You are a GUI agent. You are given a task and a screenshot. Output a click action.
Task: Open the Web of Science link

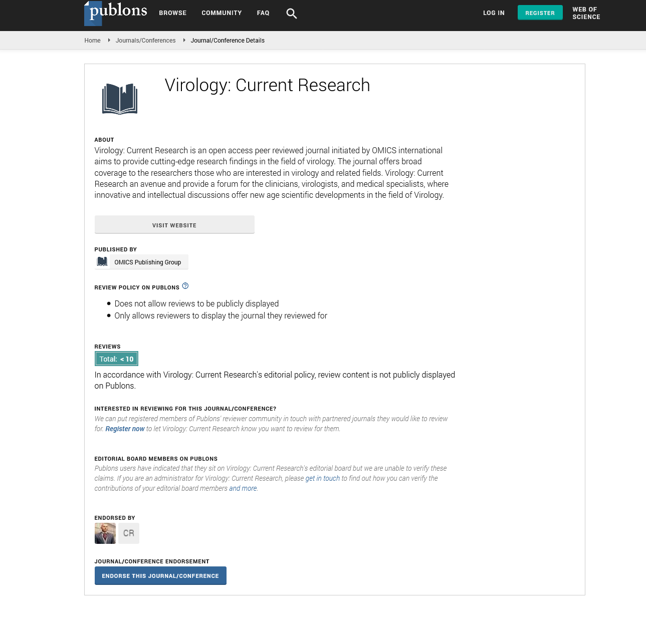586,13
